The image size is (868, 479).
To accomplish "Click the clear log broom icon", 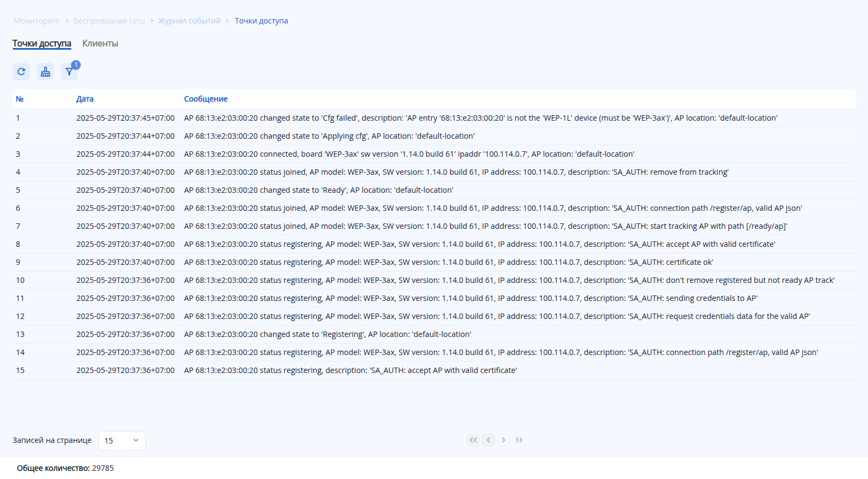I will point(45,72).
